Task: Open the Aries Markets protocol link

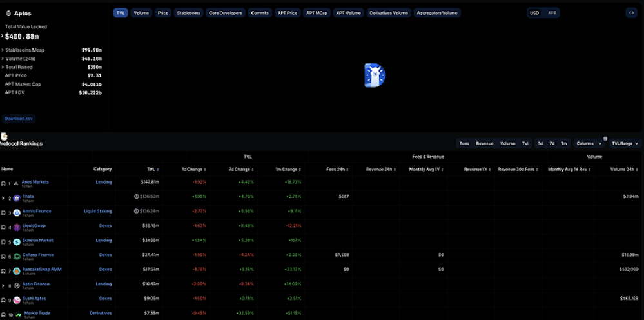Action: tap(35, 181)
